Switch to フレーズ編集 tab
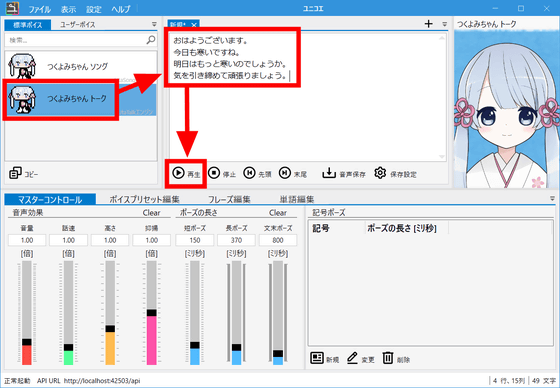 229,199
